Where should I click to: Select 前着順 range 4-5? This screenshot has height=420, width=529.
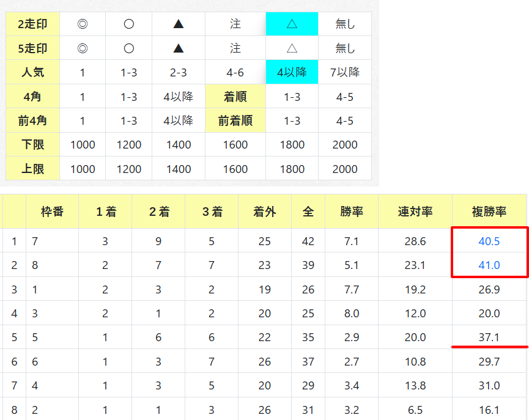coord(345,120)
